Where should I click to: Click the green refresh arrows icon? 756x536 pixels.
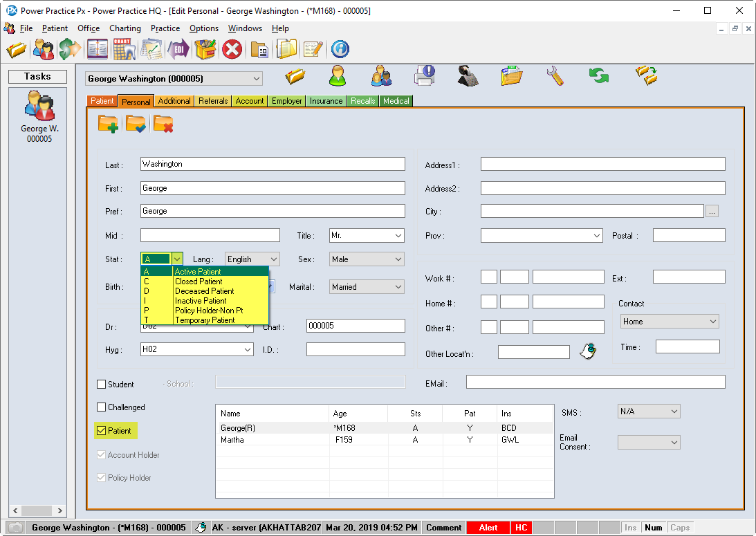pyautogui.click(x=599, y=76)
